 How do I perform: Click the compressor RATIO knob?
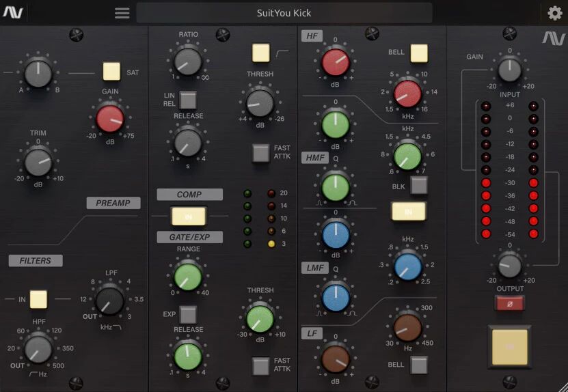pyautogui.click(x=188, y=61)
